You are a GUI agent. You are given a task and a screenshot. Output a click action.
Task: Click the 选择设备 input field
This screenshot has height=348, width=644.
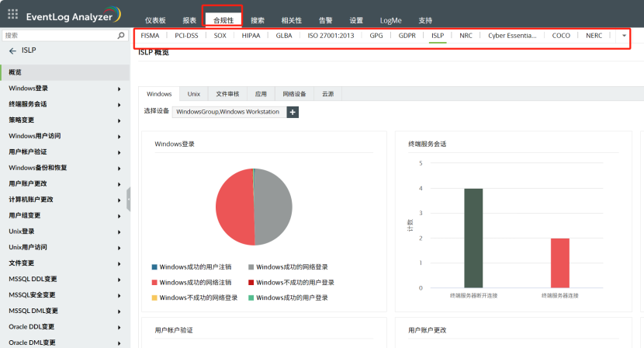pyautogui.click(x=228, y=112)
